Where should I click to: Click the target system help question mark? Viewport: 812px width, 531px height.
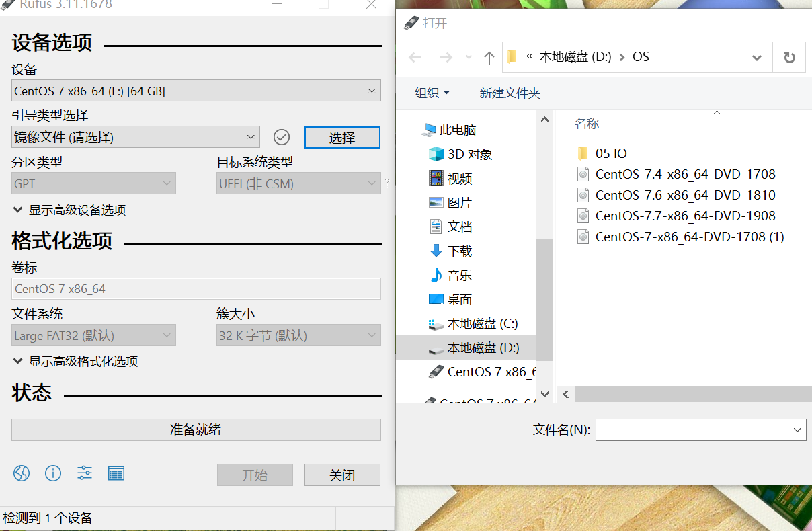point(387,183)
